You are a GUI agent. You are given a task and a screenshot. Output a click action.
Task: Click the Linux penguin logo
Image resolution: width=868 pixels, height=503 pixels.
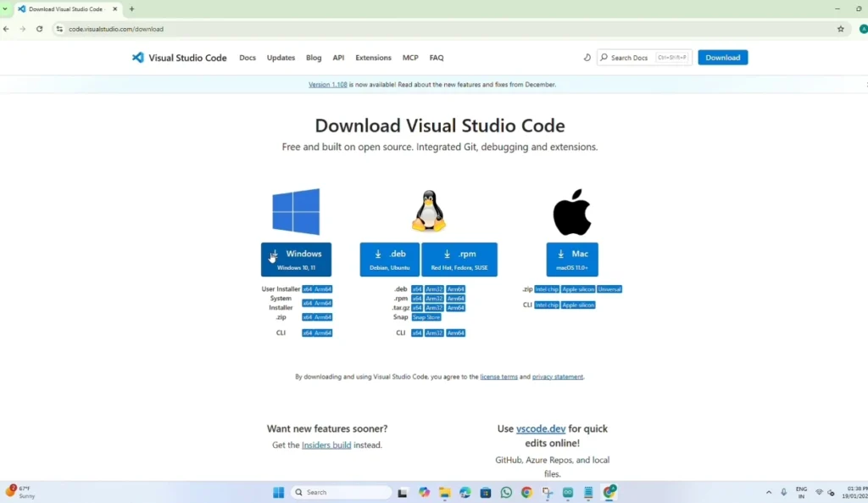(x=428, y=211)
